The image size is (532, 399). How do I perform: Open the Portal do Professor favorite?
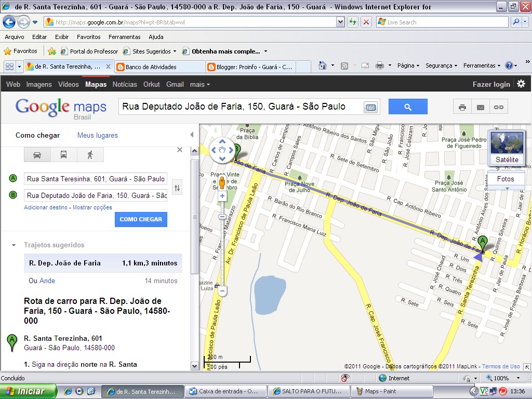click(x=89, y=51)
